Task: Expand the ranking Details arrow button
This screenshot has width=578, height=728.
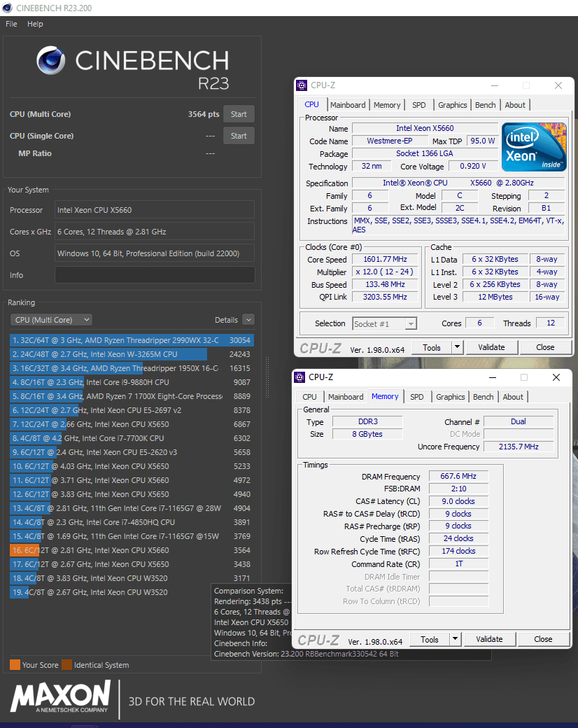Action: tap(248, 320)
